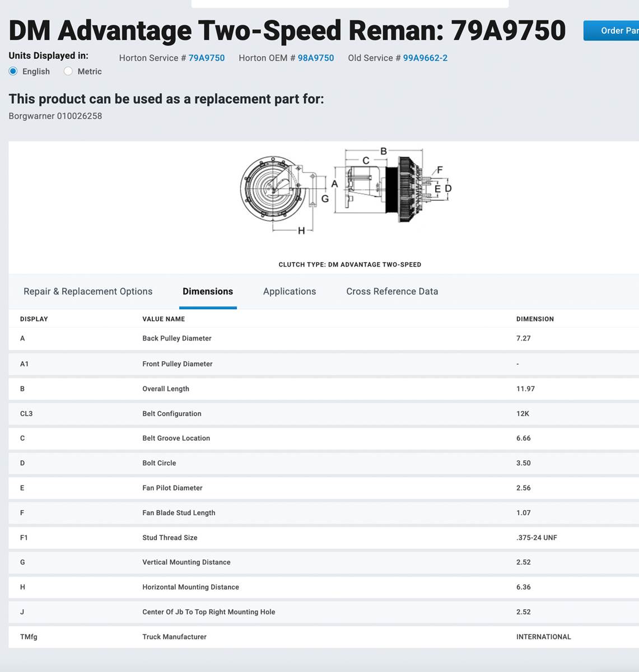Click the fan clutch dimension diagram

(346, 191)
